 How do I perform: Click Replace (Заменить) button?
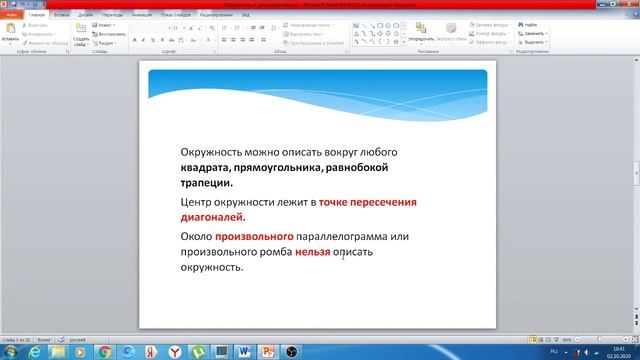533,33
